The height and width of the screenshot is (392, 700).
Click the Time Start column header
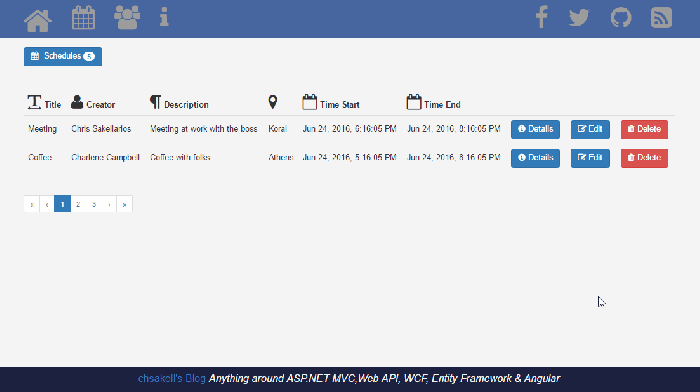pyautogui.click(x=331, y=102)
